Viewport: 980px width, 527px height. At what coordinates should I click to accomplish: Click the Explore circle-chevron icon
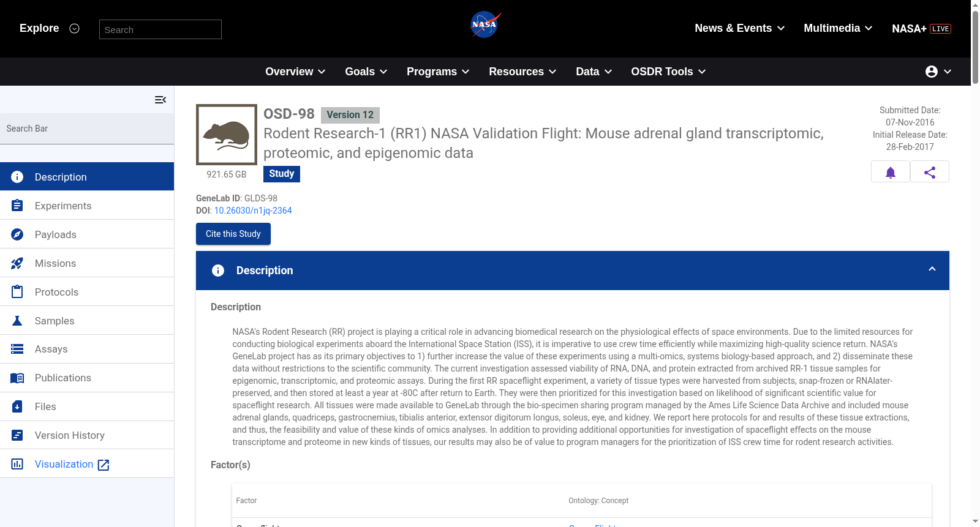tap(75, 28)
